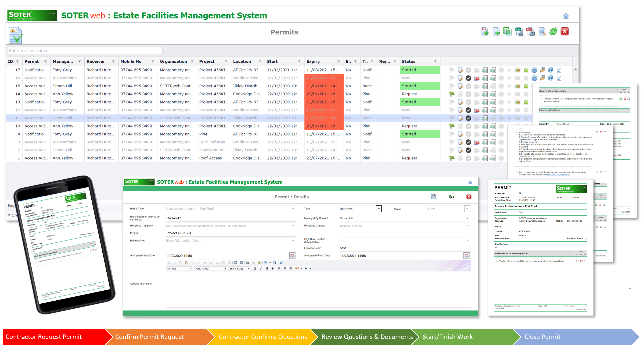Choose text highlight color in editor
Image resolution: width=644 pixels, height=352 pixels.
point(297,268)
